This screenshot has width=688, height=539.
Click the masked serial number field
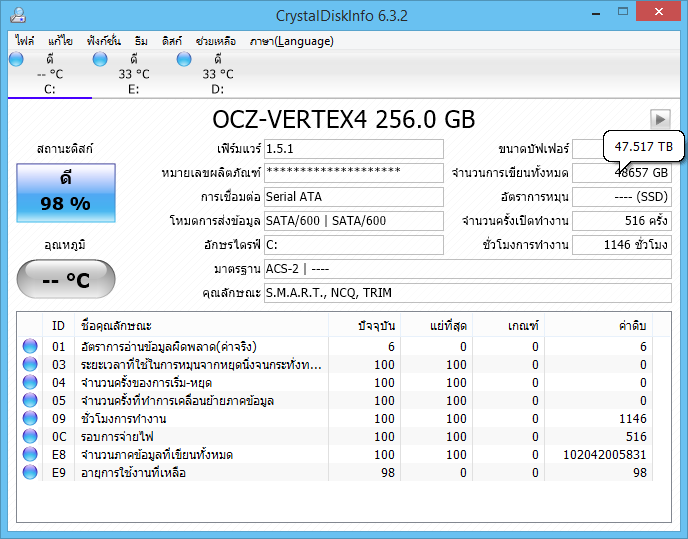coord(354,173)
